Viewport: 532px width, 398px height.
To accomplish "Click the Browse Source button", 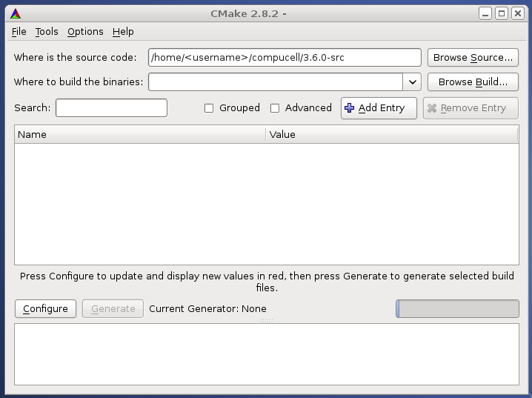I will pyautogui.click(x=473, y=57).
